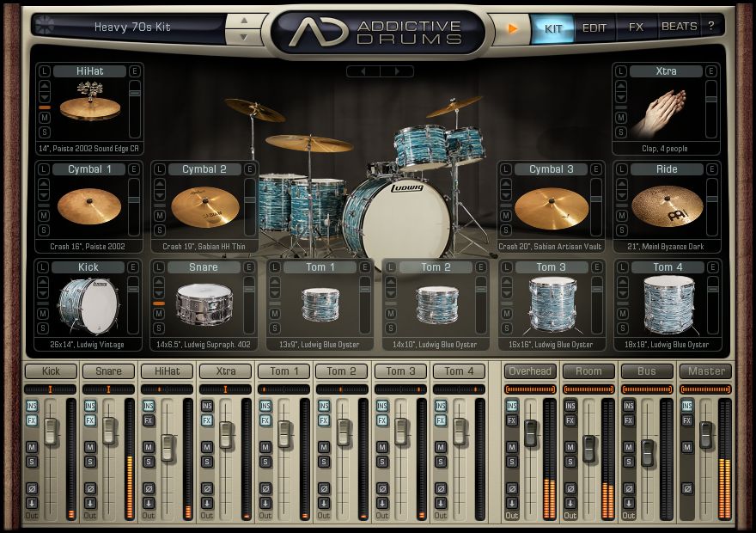Solo the Snare mixer channel
Image resolution: width=756 pixels, height=533 pixels.
(90, 462)
